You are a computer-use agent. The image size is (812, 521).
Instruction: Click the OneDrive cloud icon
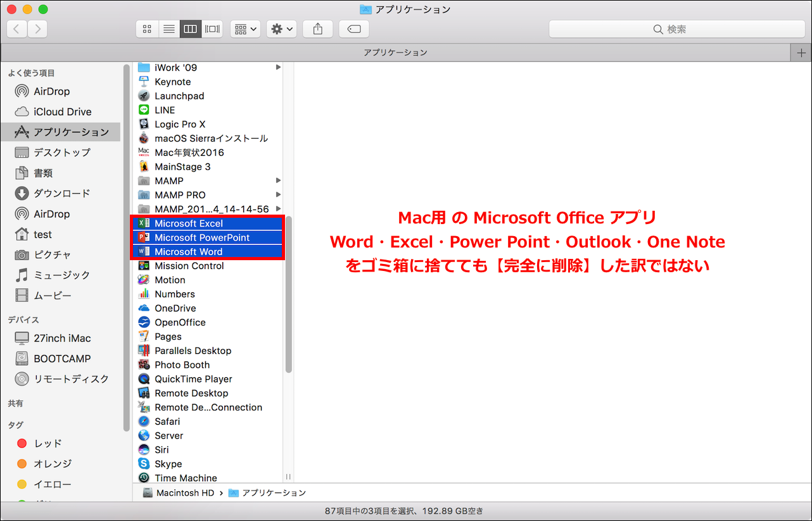pyautogui.click(x=144, y=308)
